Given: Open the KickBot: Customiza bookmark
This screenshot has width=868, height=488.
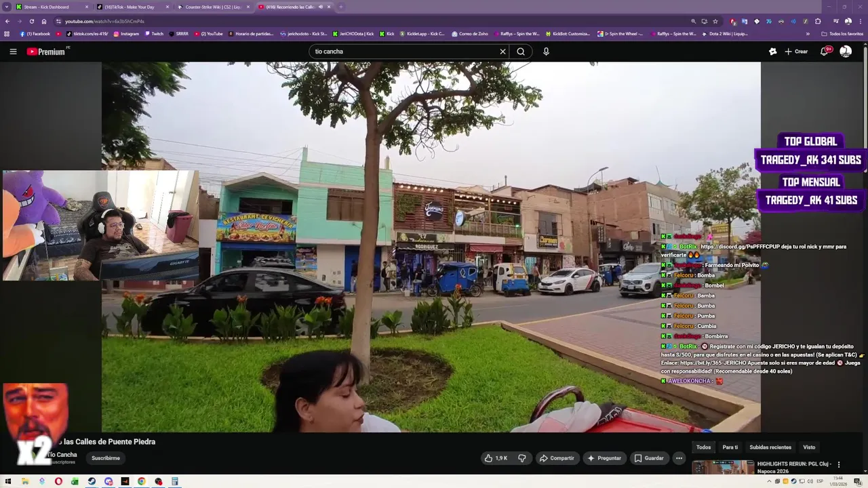Looking at the screenshot, I should click(568, 34).
